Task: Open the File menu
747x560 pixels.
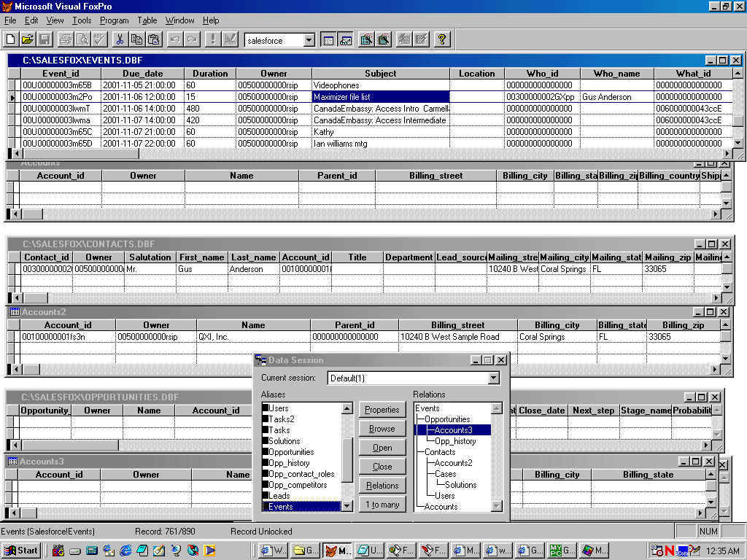Action: pyautogui.click(x=10, y=20)
